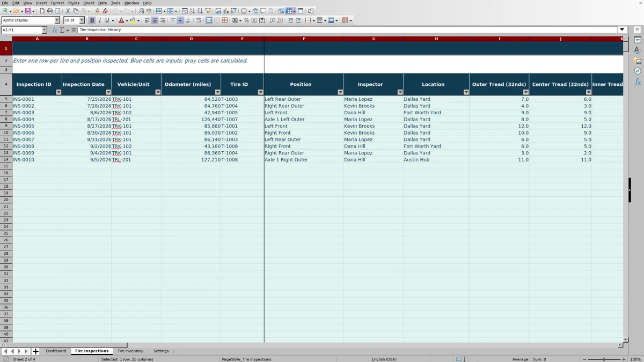Sort descending icon in toolbar
This screenshot has width=644, height=362.
pyautogui.click(x=200, y=11)
